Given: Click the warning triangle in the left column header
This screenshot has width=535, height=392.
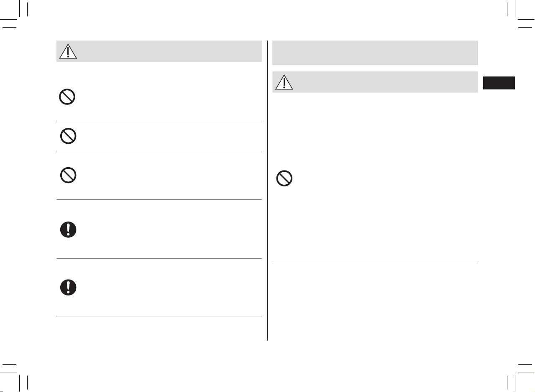Looking at the screenshot, I should click(x=68, y=51).
